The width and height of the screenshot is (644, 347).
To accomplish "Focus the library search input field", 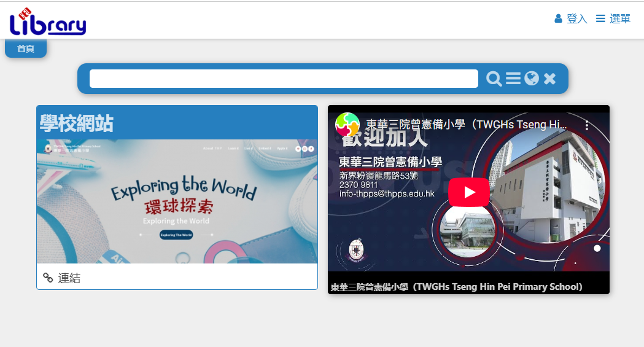I will click(x=284, y=79).
